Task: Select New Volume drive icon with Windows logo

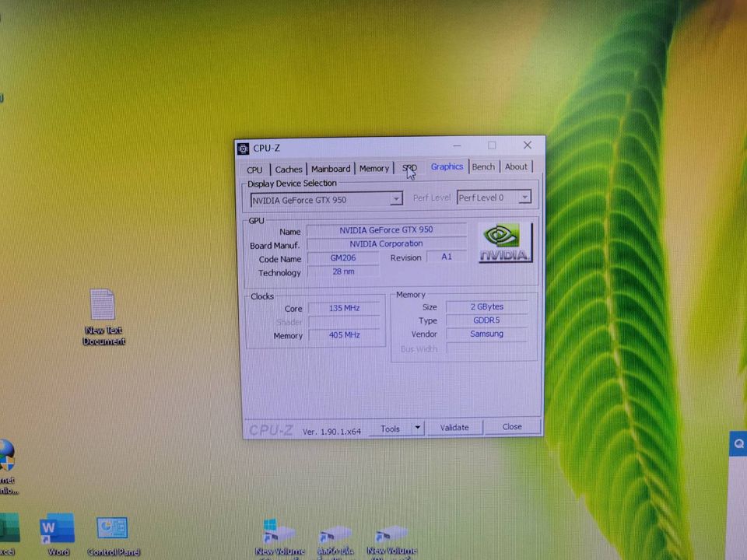Action: point(279,538)
